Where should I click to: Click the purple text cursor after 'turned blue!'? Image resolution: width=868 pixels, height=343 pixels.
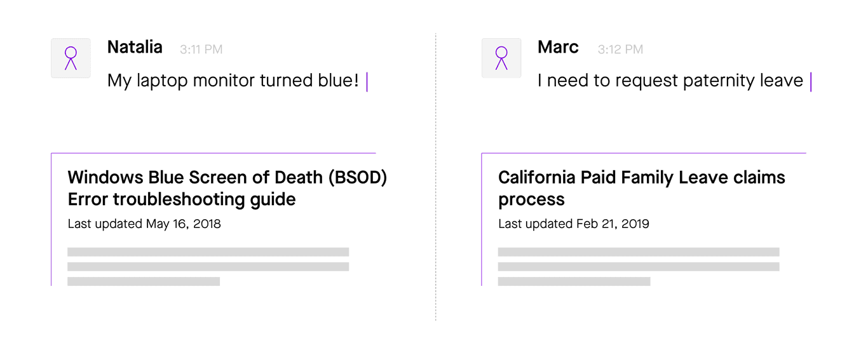pyautogui.click(x=367, y=82)
